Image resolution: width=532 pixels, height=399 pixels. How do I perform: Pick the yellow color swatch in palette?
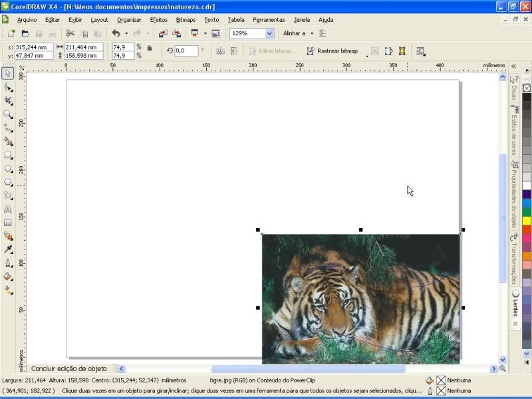tap(527, 220)
